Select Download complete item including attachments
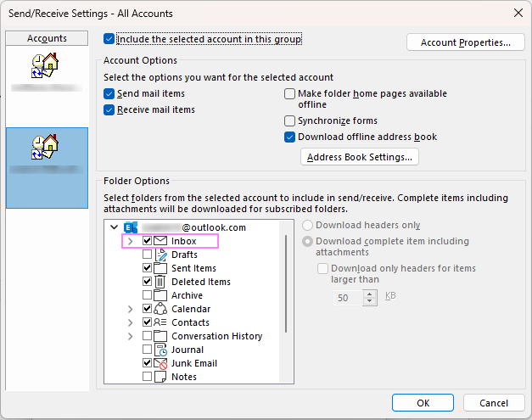 point(307,242)
